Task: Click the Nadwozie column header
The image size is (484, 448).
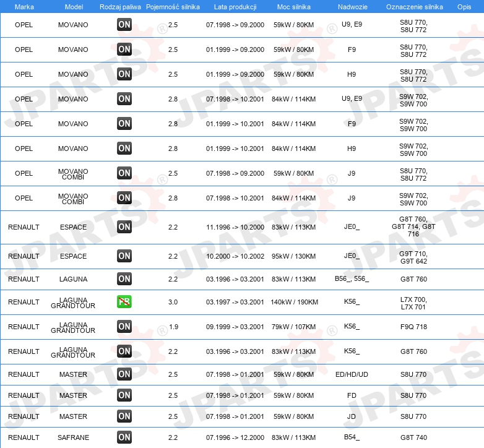Action: 353,7
